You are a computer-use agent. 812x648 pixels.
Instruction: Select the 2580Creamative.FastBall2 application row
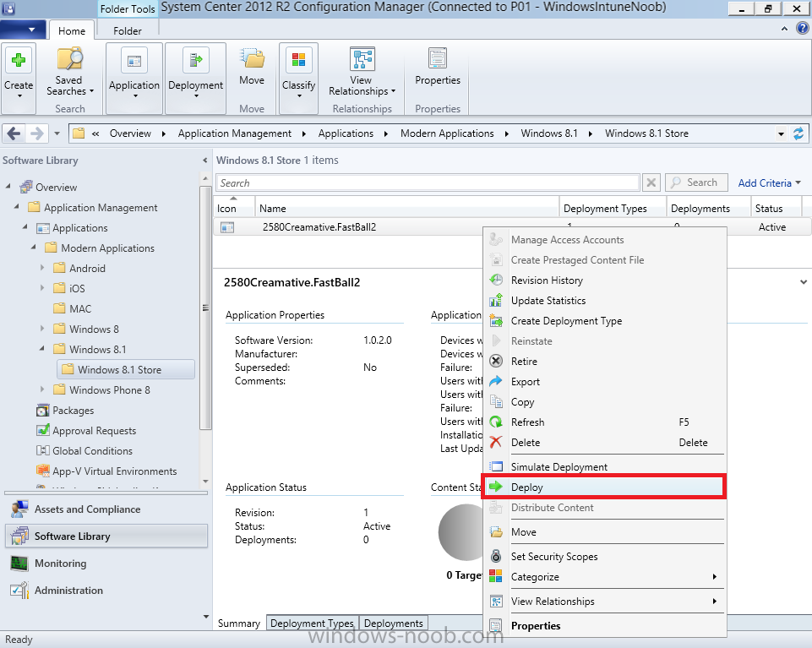(513, 227)
